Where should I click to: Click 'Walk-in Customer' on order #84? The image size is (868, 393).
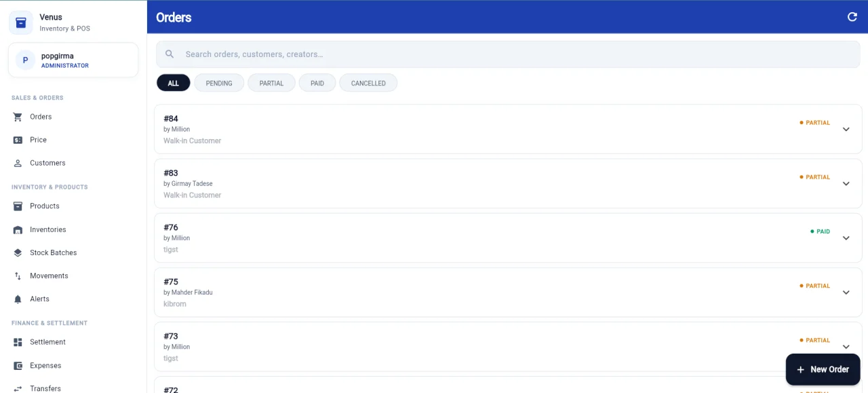pos(193,141)
